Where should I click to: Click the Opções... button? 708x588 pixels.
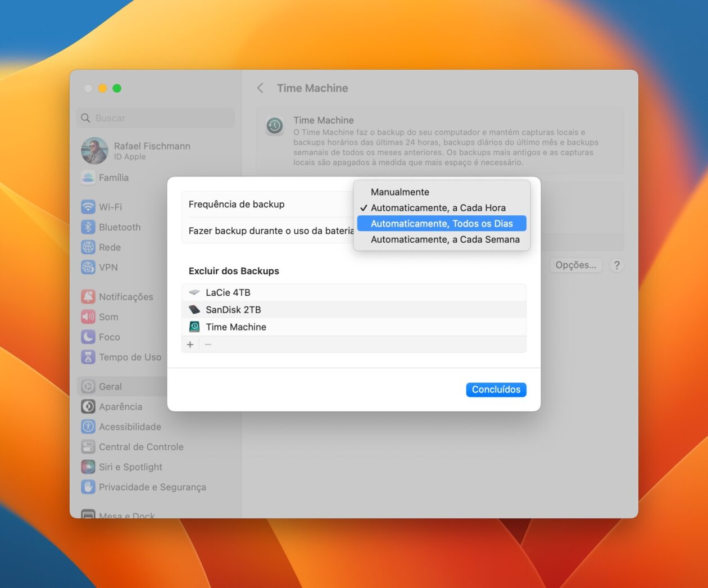click(x=575, y=265)
